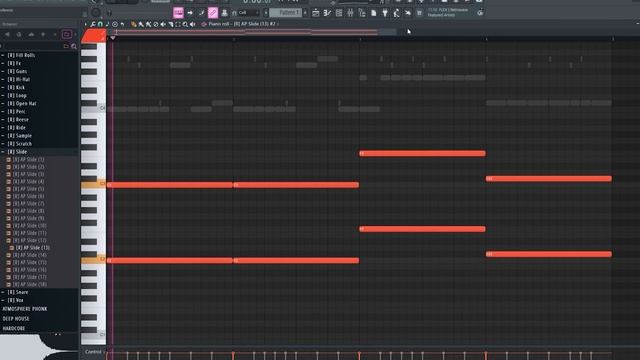Open the [R] Sample folder
This screenshot has width=640, height=360.
point(19,136)
